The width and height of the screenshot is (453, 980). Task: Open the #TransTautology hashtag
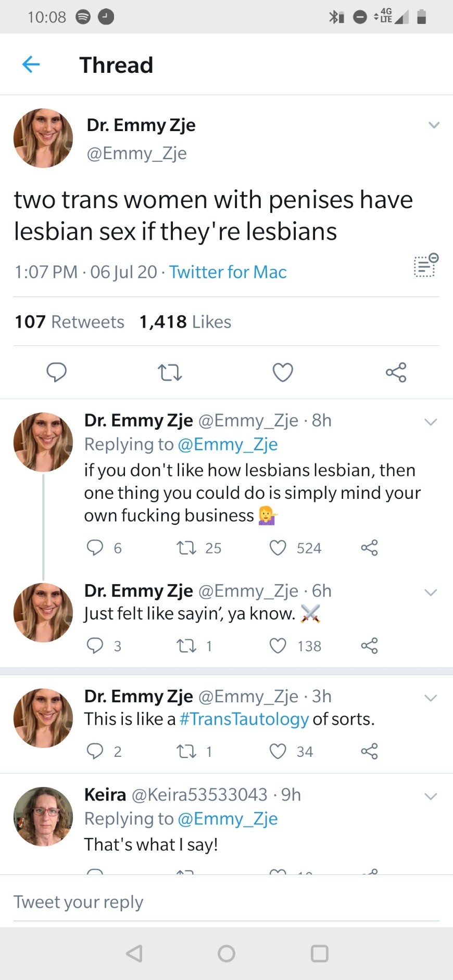[x=244, y=719]
